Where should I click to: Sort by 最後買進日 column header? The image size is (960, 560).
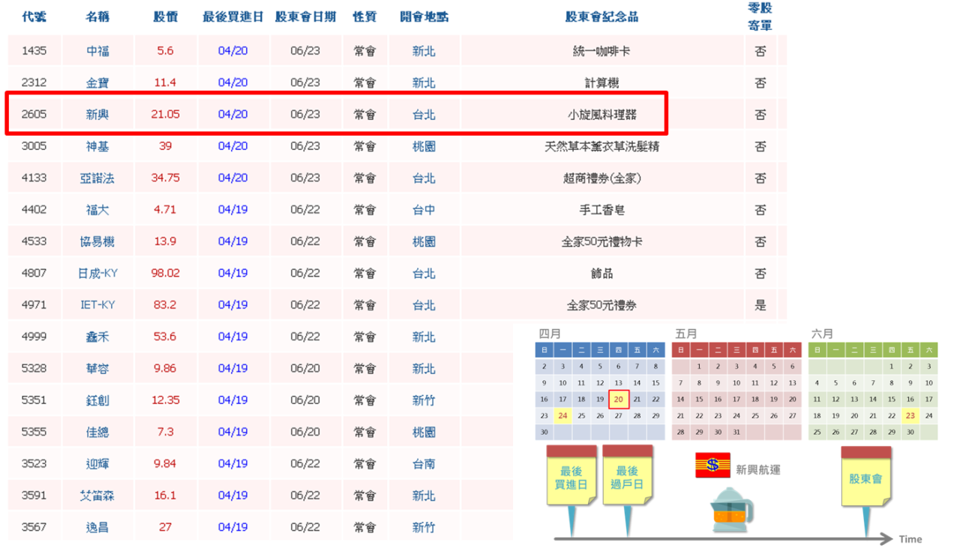pyautogui.click(x=232, y=17)
